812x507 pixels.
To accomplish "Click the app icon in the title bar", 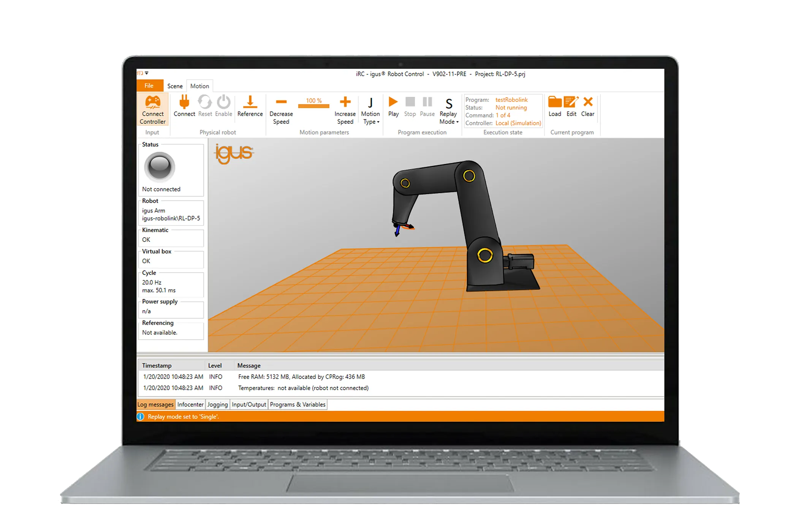I will click(140, 73).
